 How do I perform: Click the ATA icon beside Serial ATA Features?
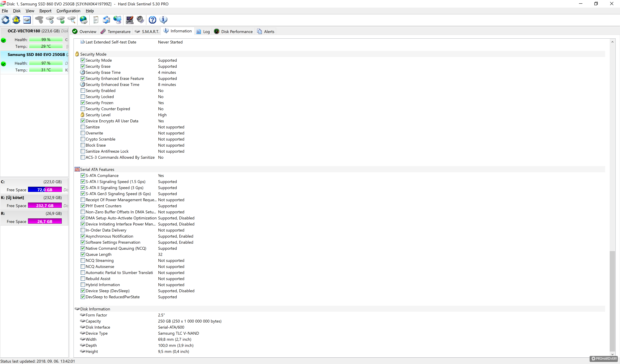[x=77, y=169]
